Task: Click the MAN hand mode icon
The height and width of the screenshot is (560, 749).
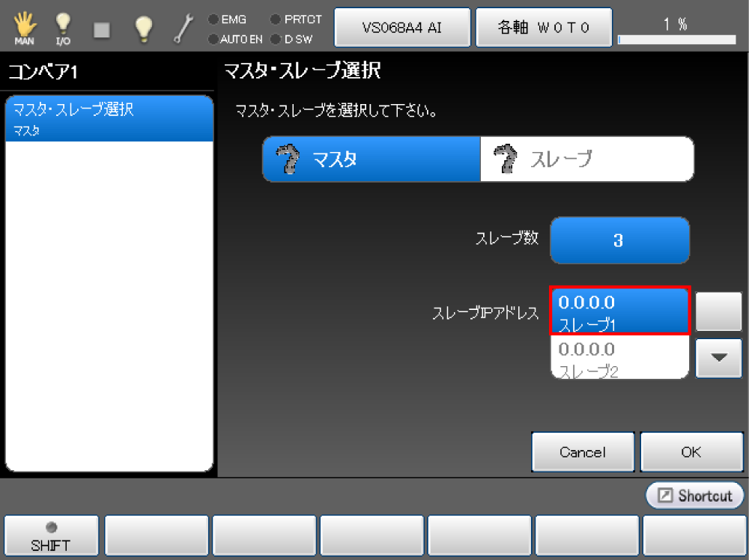Action: coord(24,28)
